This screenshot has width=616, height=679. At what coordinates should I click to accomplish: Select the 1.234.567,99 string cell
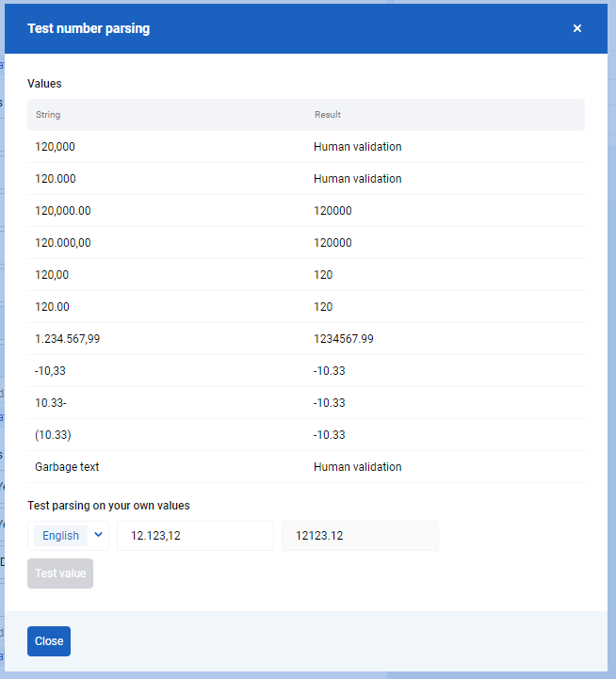click(x=67, y=339)
